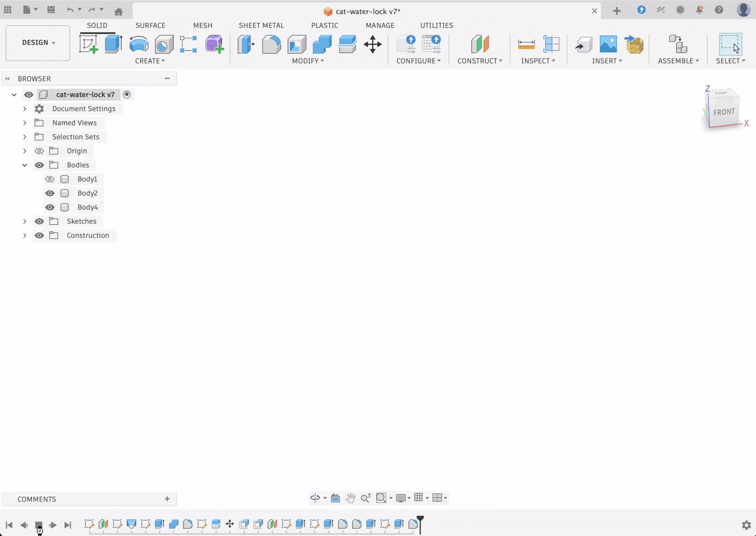This screenshot has width=756, height=536.
Task: Switch to the MESH tab
Action: pos(203,26)
